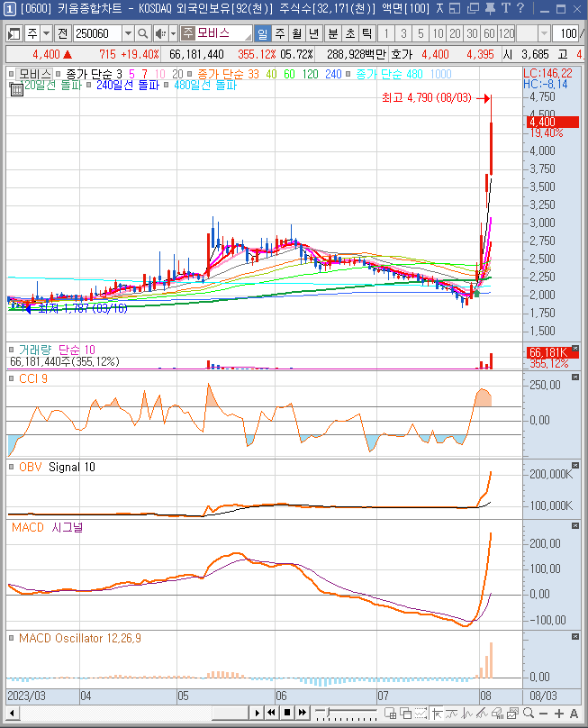Open the stock code 250060 dropdown

click(128, 33)
